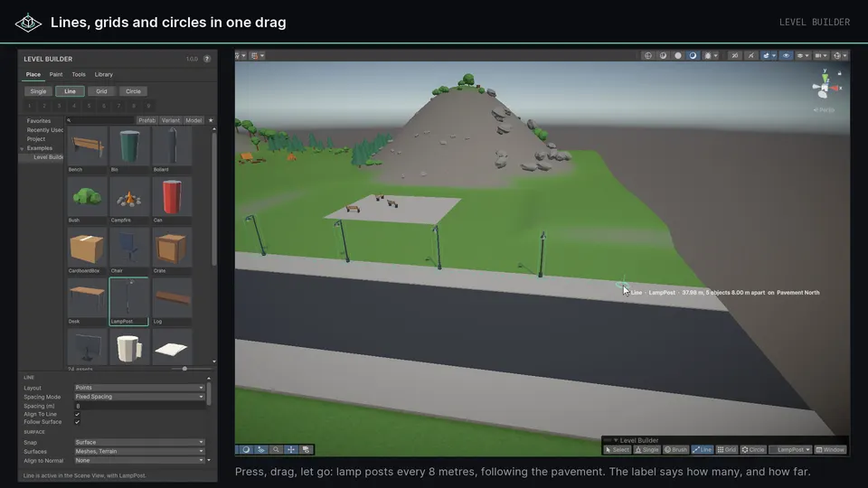The image size is (868, 488).
Task: Click the Spacing (m) input field
Action: [139, 406]
